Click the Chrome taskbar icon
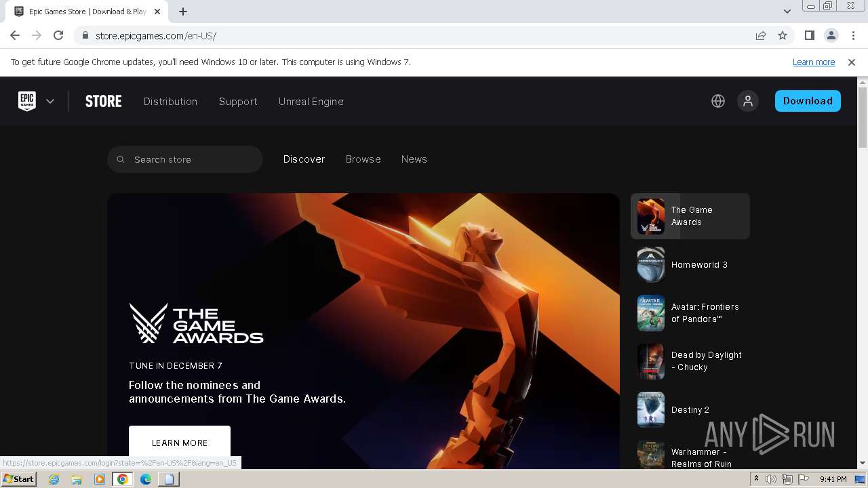The height and width of the screenshot is (488, 868). click(x=122, y=479)
